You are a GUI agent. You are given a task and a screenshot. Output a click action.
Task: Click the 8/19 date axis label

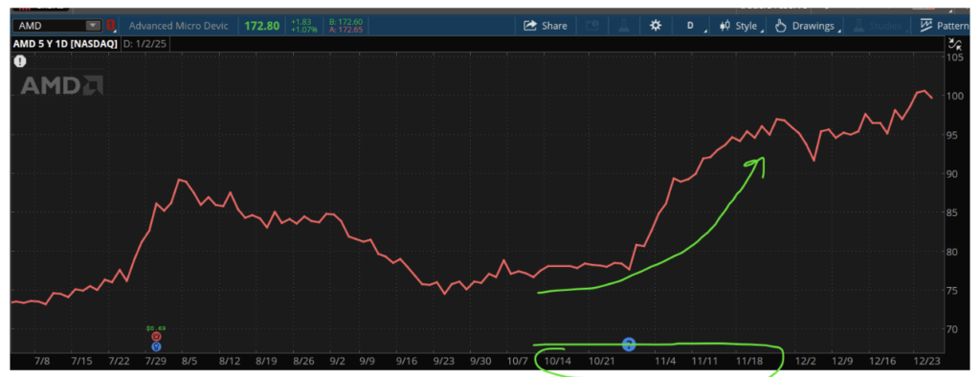pos(266,362)
